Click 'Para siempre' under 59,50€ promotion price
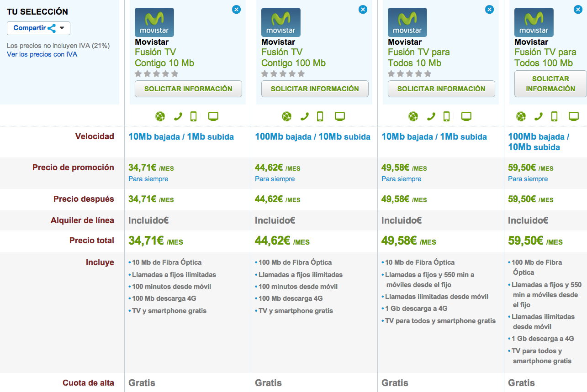587x392 pixels. pos(528,179)
